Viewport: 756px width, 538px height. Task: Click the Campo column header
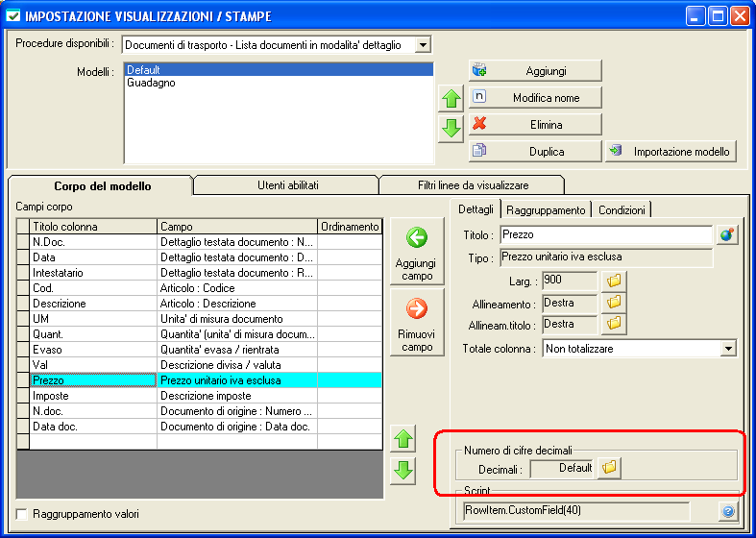(237, 226)
